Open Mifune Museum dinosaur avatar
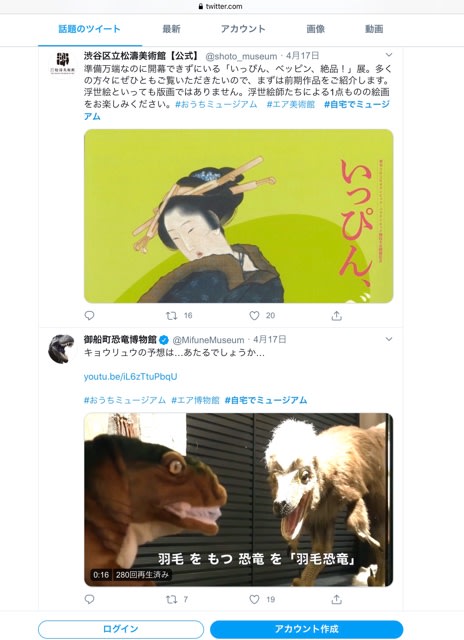Image resolution: width=464 pixels, height=640 pixels. tap(62, 349)
